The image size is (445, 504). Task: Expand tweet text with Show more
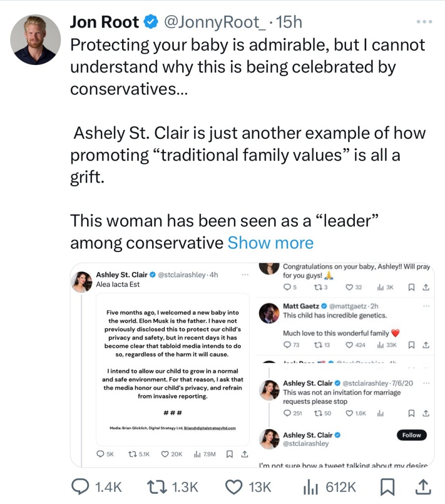click(270, 243)
